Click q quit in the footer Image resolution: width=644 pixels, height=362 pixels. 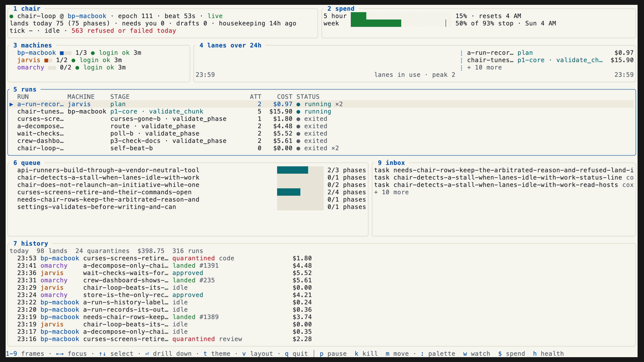pos(296,354)
